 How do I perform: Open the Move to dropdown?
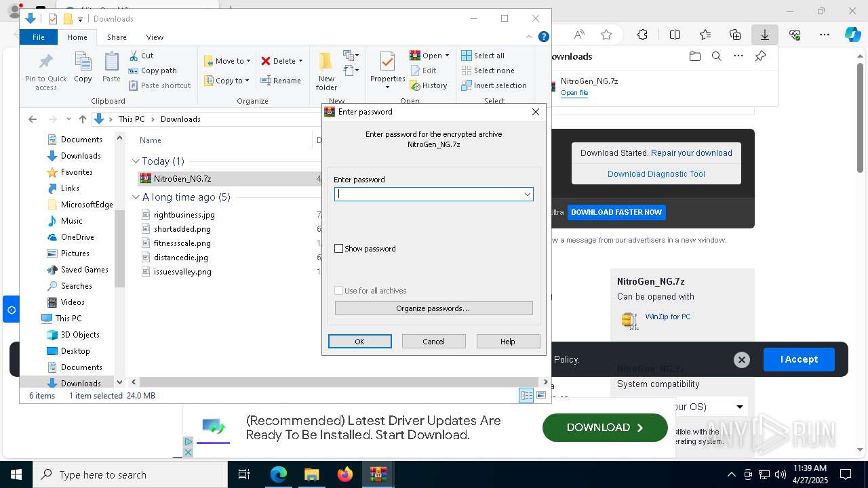click(227, 61)
